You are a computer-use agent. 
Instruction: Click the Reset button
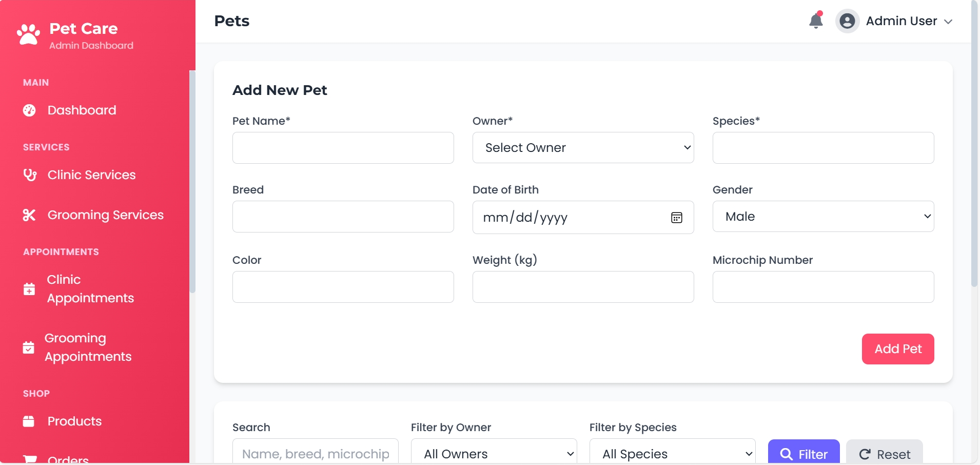884,454
